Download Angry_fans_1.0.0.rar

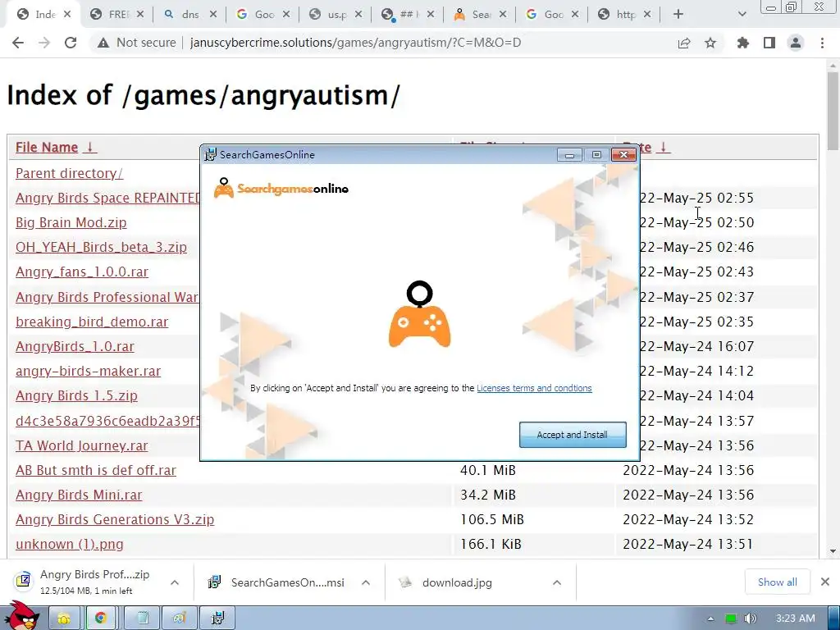(x=82, y=272)
